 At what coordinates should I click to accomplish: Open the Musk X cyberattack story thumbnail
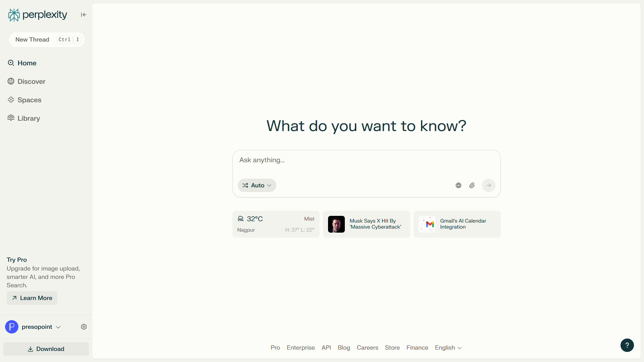336,224
